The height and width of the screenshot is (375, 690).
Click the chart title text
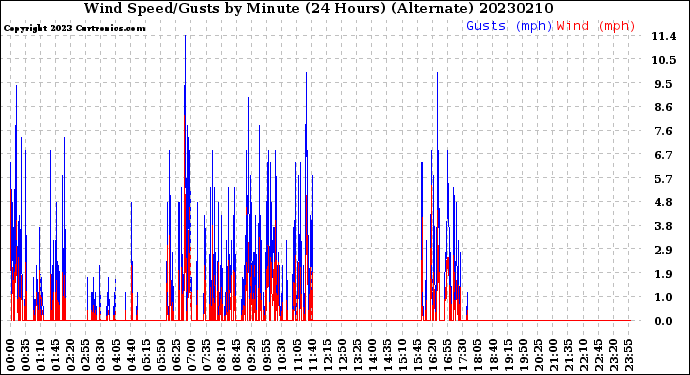click(x=319, y=8)
